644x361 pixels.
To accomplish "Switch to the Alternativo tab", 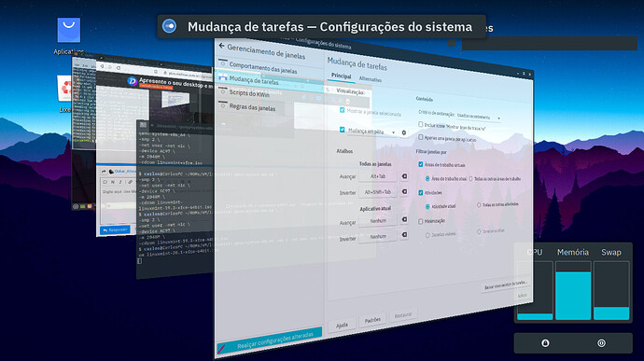I will pyautogui.click(x=370, y=79).
